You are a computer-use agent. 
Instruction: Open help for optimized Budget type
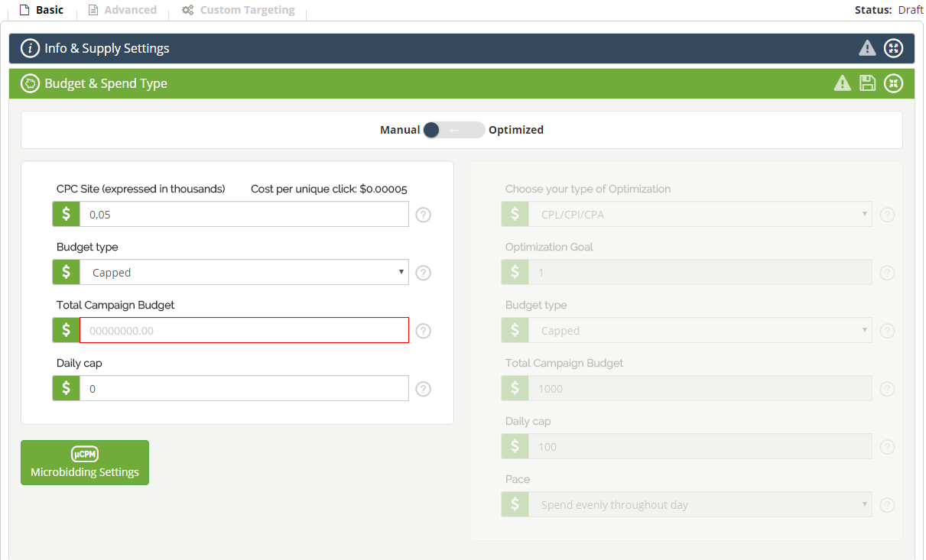887,331
